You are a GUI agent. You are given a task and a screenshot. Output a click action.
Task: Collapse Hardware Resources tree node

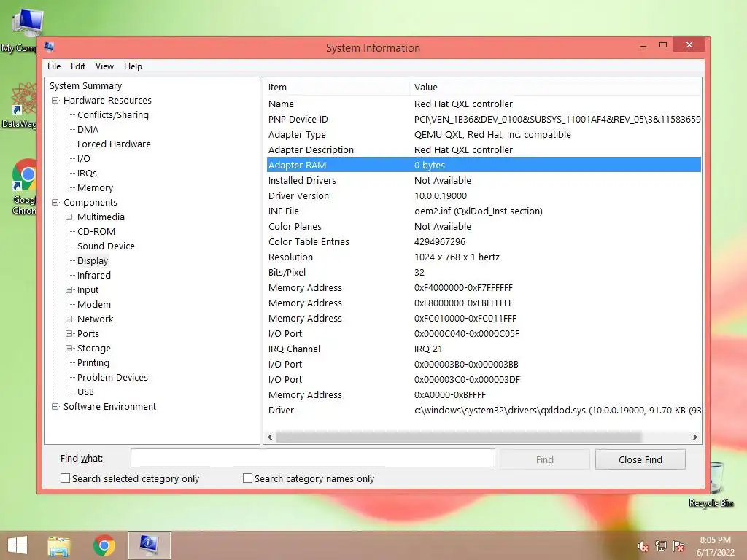55,101
